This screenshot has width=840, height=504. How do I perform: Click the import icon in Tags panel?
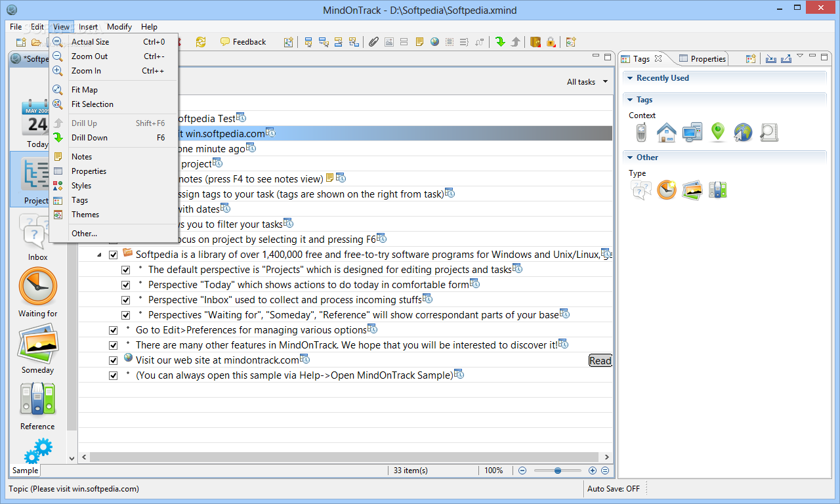(x=770, y=59)
